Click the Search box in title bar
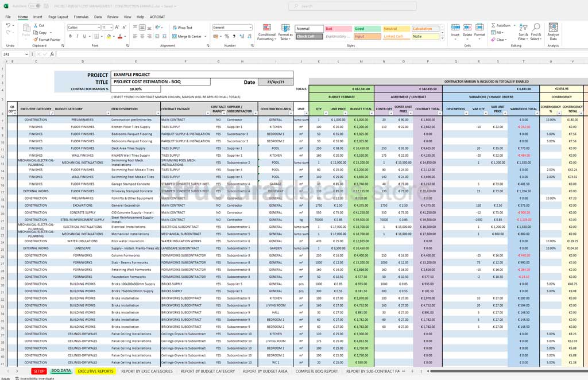588x380 pixels. (x=327, y=6)
